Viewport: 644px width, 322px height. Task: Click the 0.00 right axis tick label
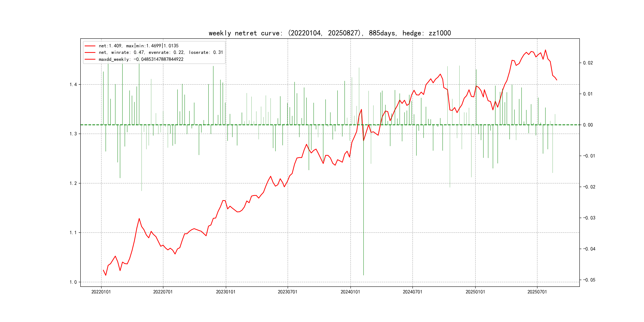(588, 125)
